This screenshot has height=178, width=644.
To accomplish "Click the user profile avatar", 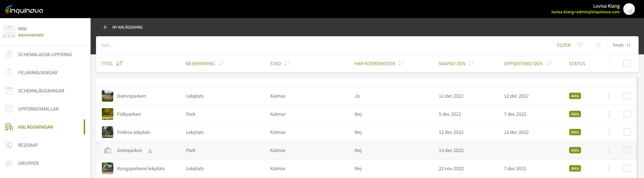I will coord(629,9).
